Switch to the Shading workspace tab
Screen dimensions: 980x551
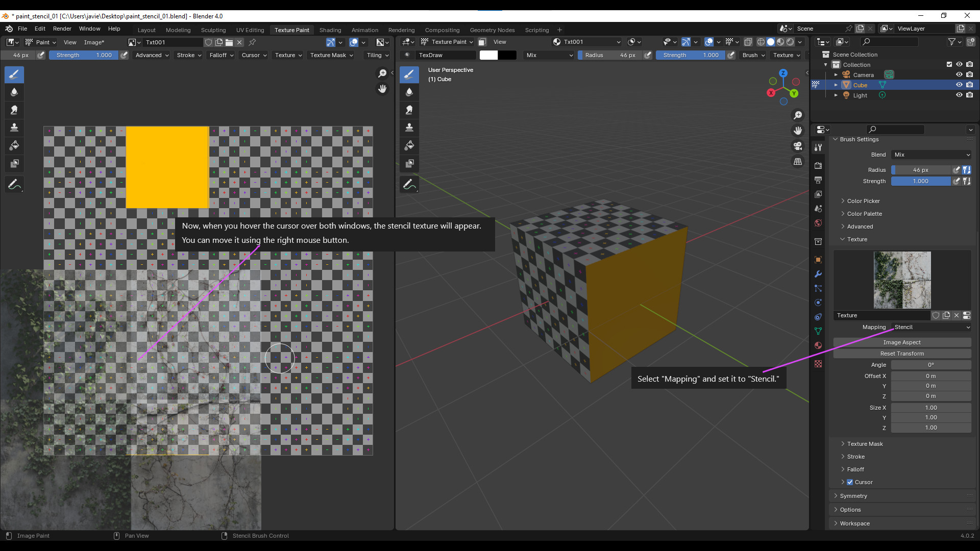point(330,30)
